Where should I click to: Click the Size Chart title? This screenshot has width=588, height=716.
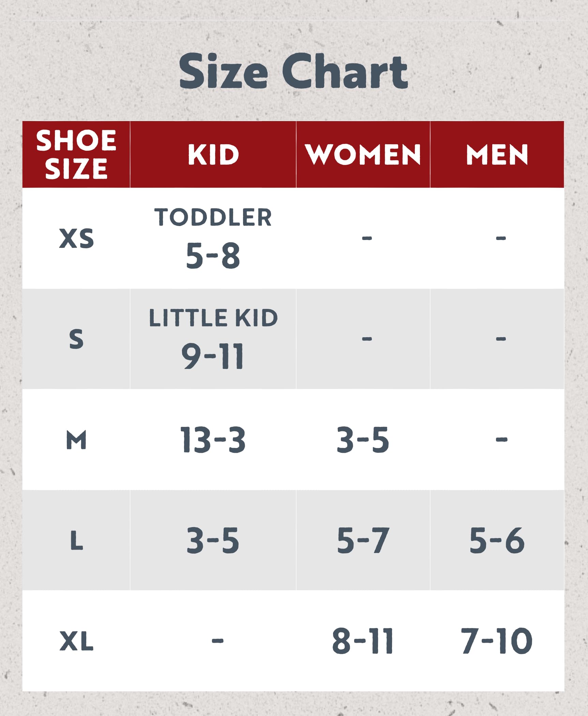click(x=293, y=72)
